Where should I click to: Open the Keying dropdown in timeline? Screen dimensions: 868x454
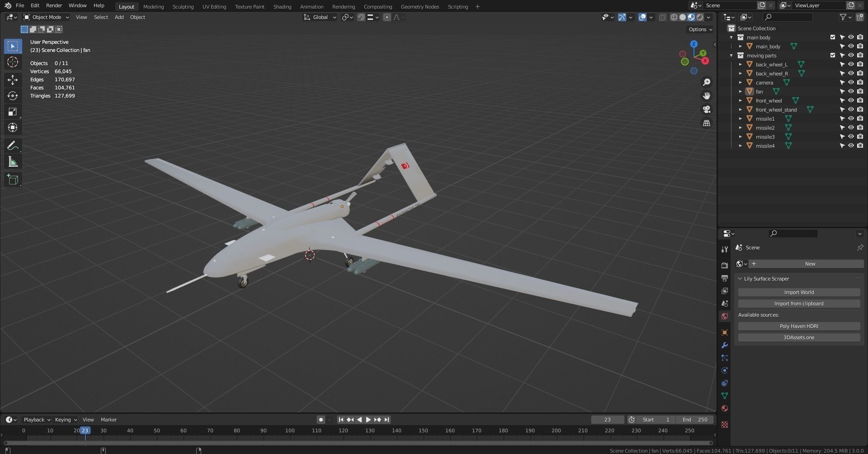66,420
